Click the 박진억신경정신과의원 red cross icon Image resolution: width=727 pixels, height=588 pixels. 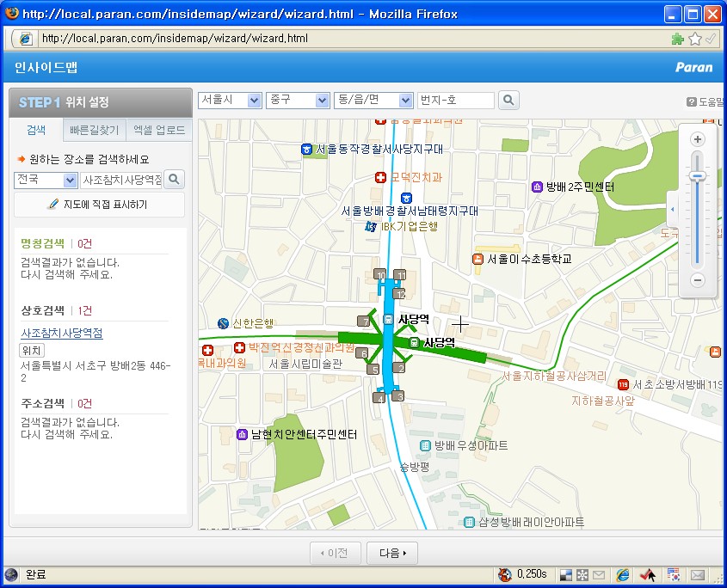[x=240, y=347]
